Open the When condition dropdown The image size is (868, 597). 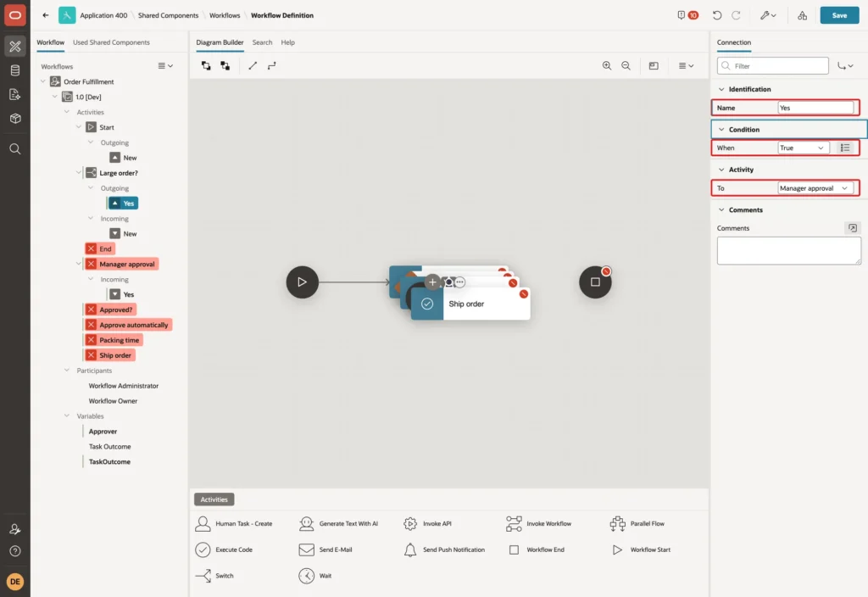point(803,148)
